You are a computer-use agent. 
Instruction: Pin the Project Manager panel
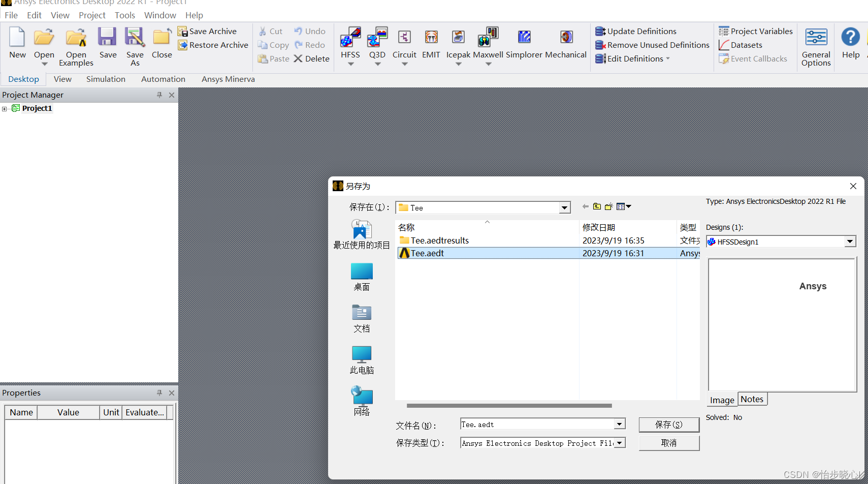click(x=159, y=95)
